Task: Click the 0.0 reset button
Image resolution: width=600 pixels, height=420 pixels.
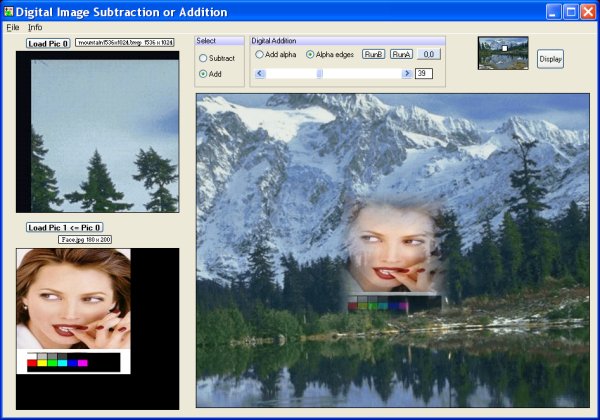Action: pyautogui.click(x=427, y=54)
